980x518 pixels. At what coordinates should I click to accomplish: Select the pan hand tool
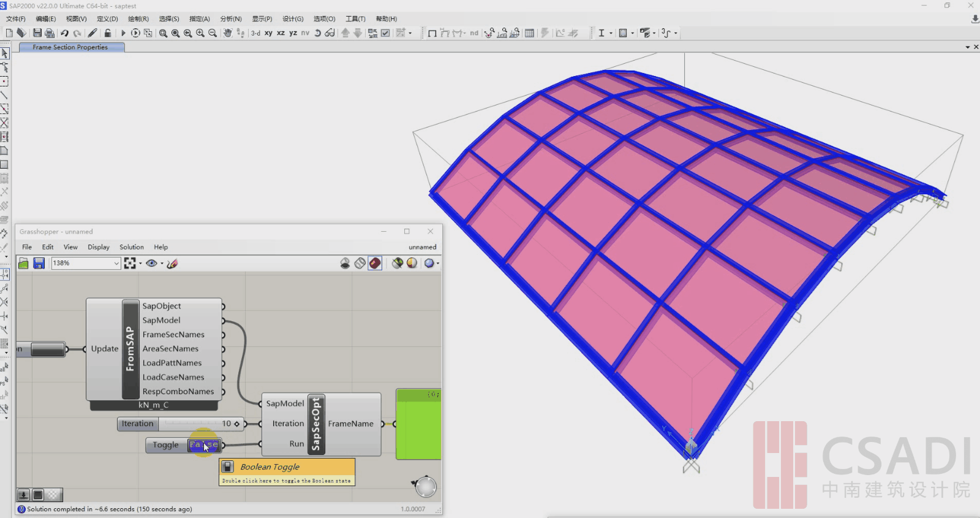pyautogui.click(x=228, y=33)
